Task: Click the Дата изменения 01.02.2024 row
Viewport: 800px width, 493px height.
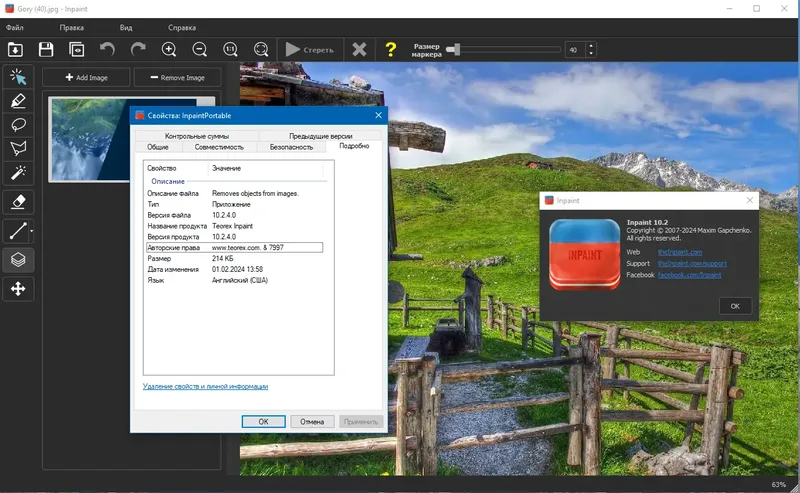Action: (x=235, y=269)
